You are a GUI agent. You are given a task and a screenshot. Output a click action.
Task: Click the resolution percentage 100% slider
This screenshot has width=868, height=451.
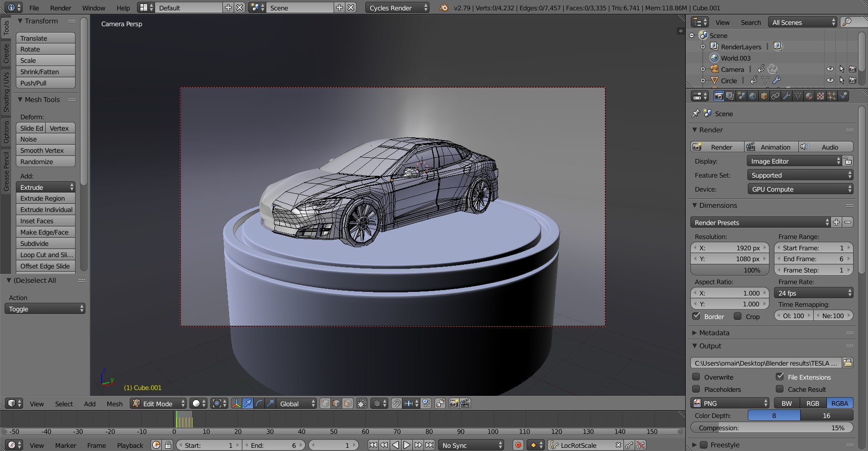(x=730, y=270)
